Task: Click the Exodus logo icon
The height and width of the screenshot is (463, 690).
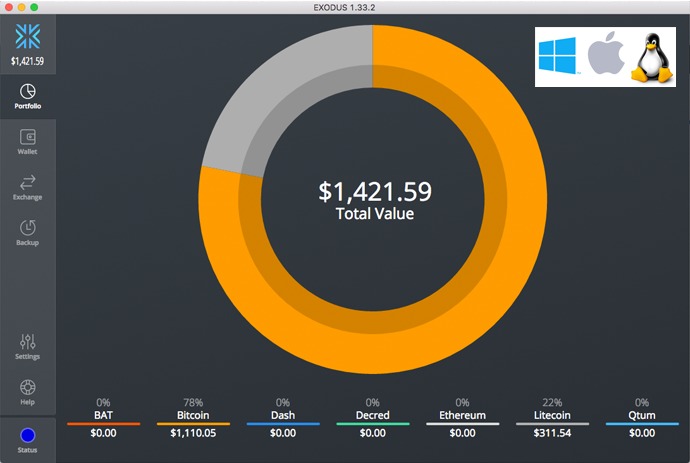Action: pyautogui.click(x=28, y=36)
